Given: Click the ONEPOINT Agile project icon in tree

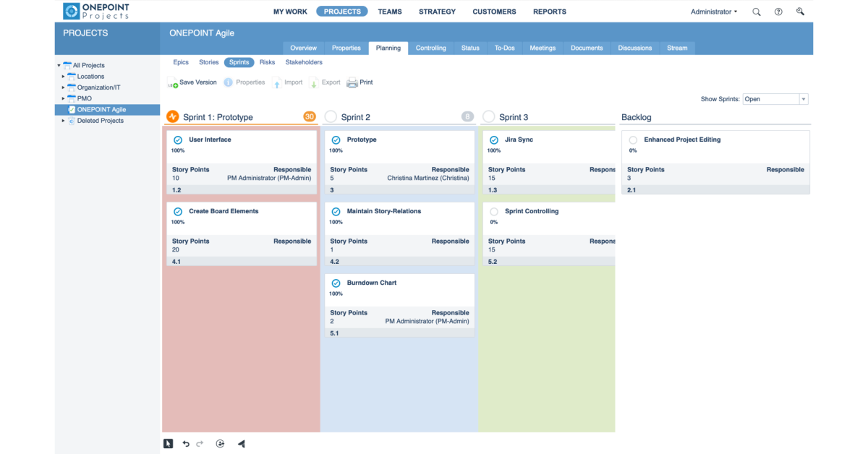Looking at the screenshot, I should [x=72, y=110].
